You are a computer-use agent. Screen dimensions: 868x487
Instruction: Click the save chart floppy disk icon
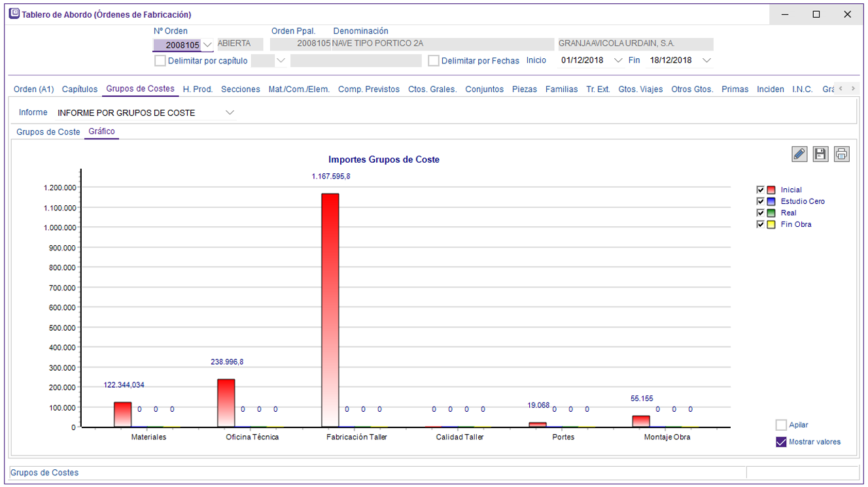click(820, 154)
